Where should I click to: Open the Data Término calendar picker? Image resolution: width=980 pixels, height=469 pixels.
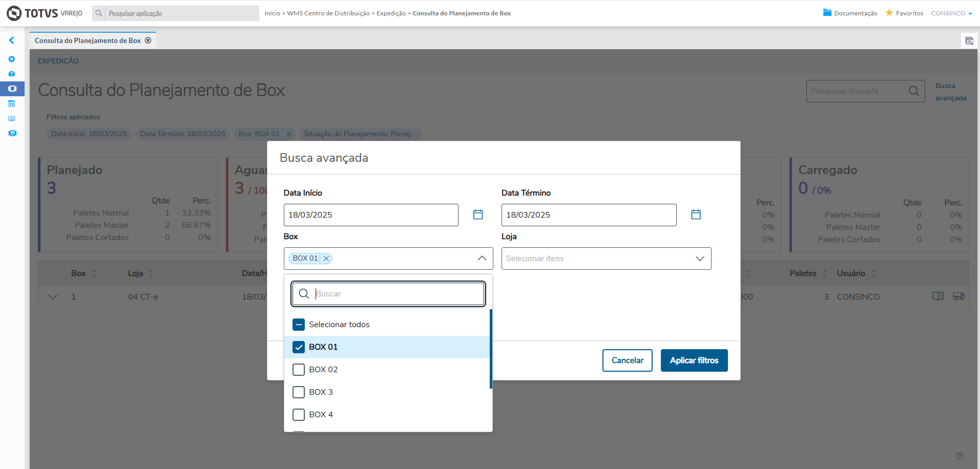696,215
